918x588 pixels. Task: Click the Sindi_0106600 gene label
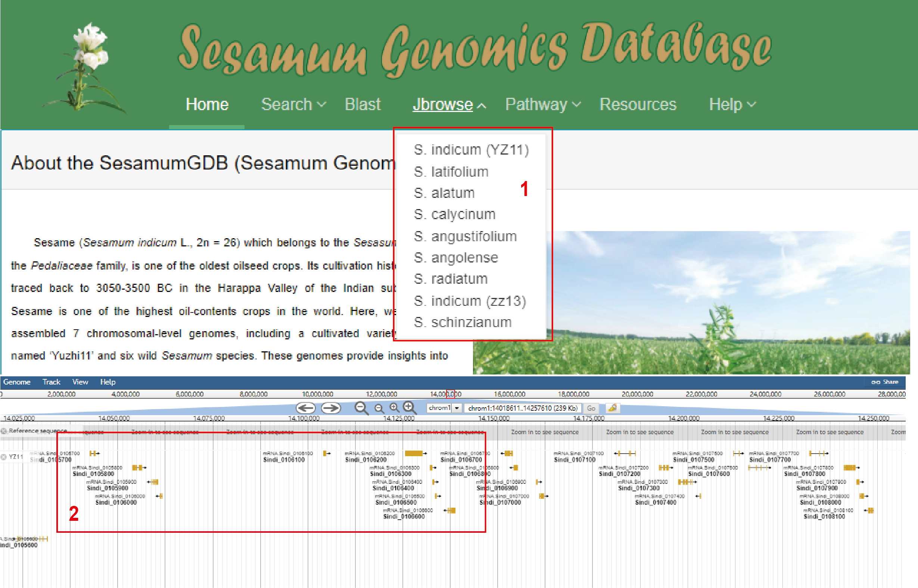click(x=404, y=517)
